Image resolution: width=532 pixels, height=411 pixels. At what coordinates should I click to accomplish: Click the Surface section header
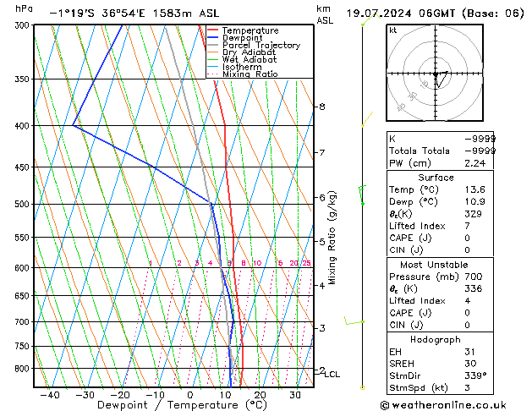coord(436,178)
